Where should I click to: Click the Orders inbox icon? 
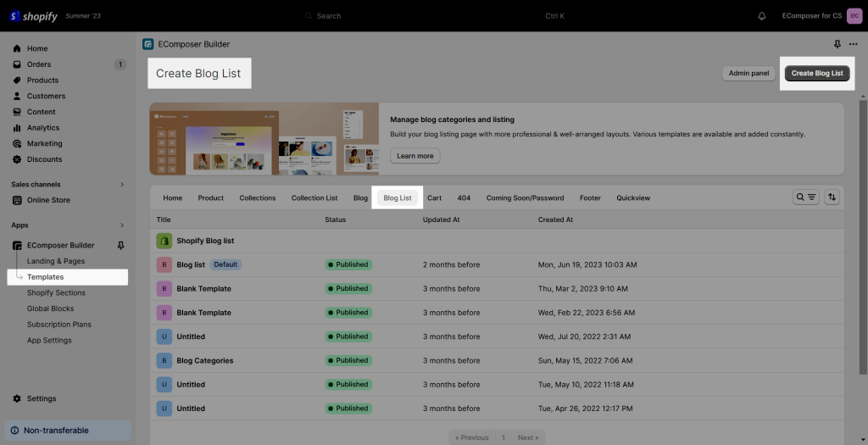click(x=17, y=64)
